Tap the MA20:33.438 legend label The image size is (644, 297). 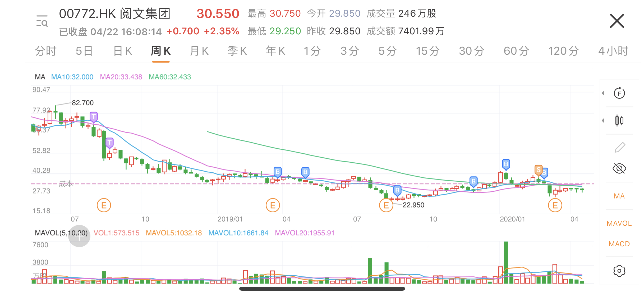click(x=121, y=77)
